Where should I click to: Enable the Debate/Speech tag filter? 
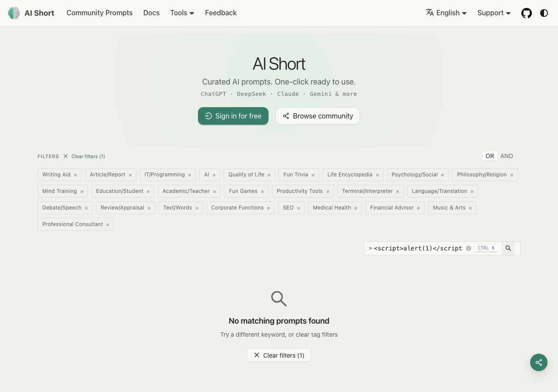[x=65, y=208]
